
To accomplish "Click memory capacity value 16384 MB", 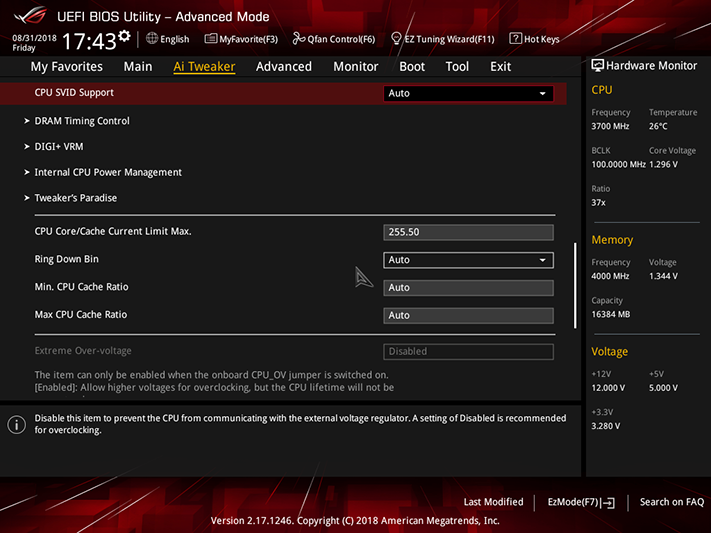I will (x=611, y=314).
